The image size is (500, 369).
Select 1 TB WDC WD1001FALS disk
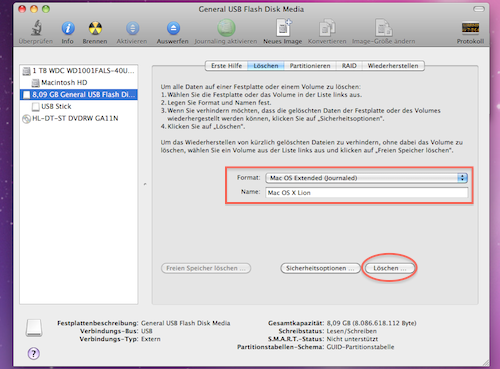(79, 71)
